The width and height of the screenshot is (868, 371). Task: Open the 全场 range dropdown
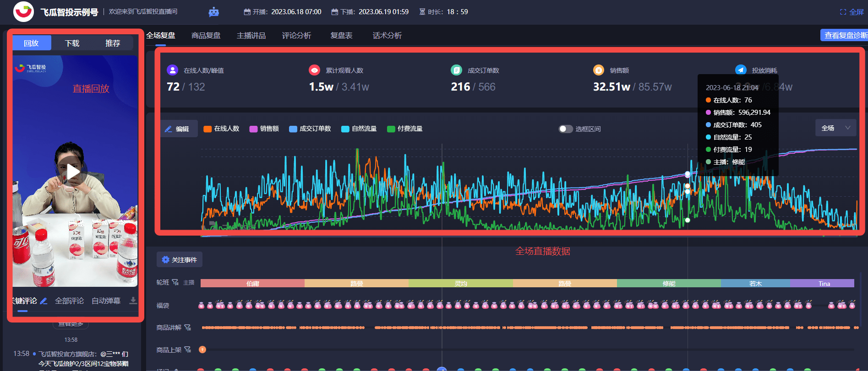[x=835, y=128]
